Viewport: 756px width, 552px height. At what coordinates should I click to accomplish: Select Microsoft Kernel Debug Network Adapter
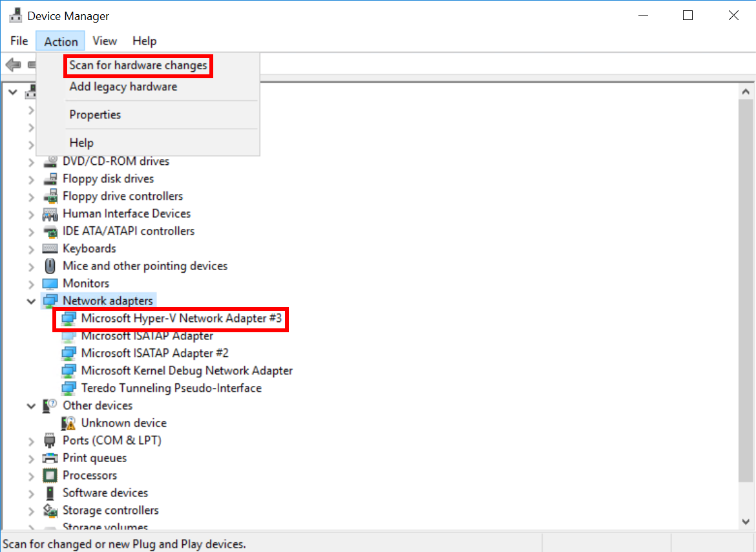[x=187, y=371]
